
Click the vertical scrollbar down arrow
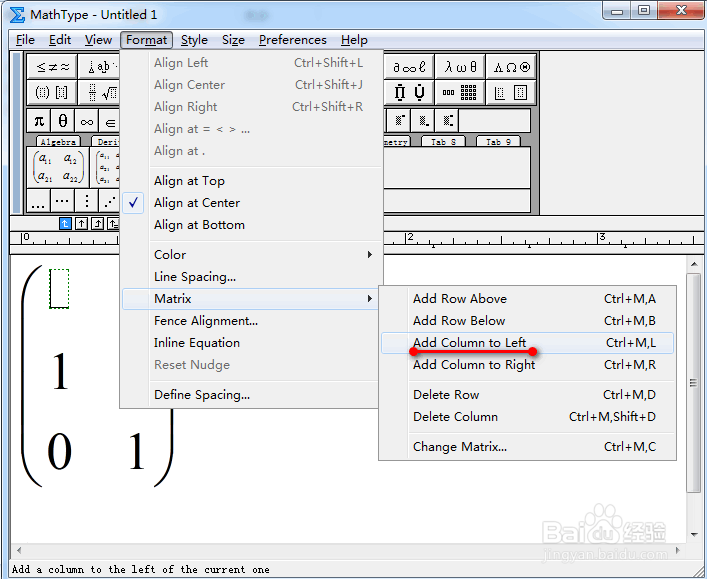point(694,534)
